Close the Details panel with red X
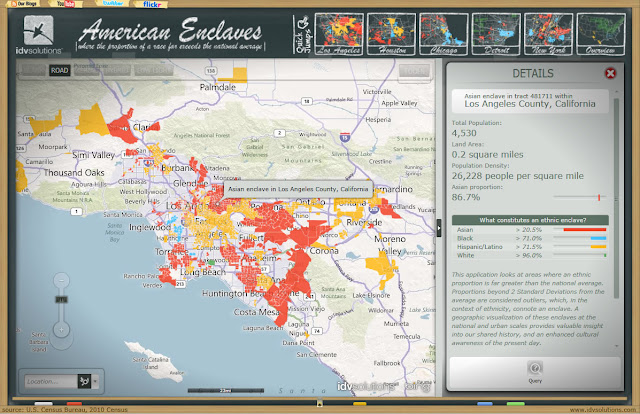 [610, 73]
